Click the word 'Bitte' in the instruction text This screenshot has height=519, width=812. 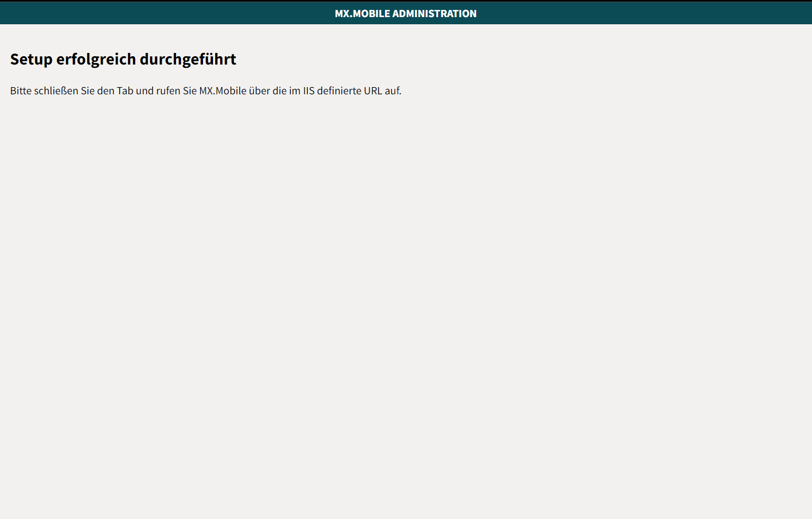click(20, 91)
